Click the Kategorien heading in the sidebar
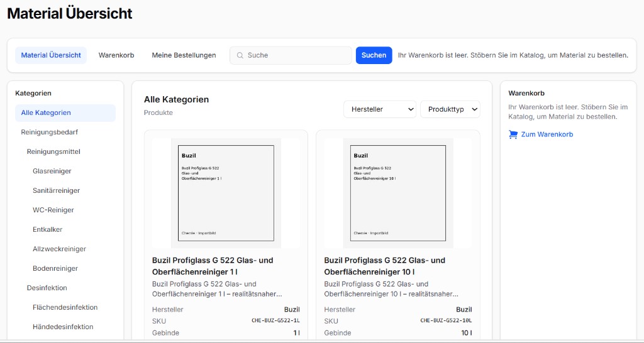 click(x=33, y=93)
